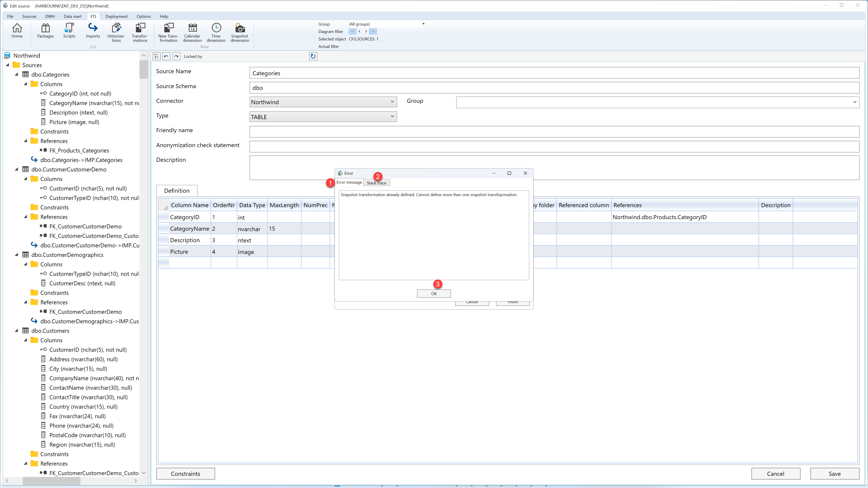The width and height of the screenshot is (868, 488).
Task: Open the Connector dropdown showing Northwind
Action: [323, 102]
